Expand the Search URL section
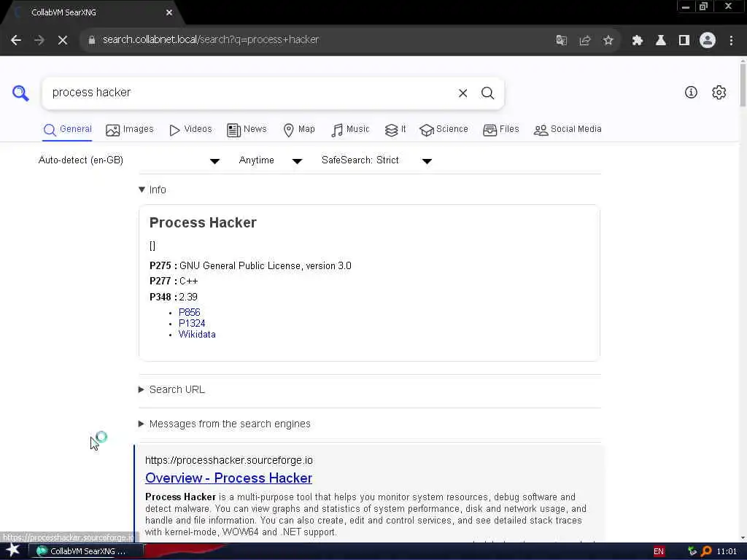 [x=171, y=389]
